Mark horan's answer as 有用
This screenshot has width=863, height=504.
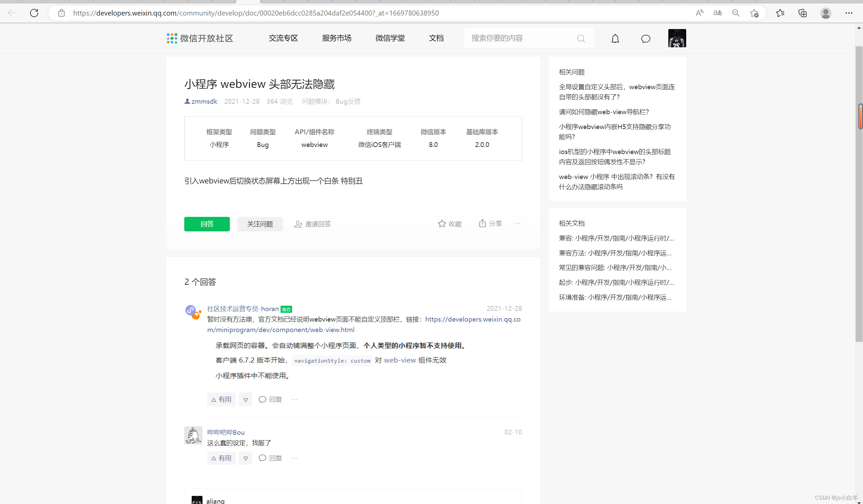coord(221,399)
